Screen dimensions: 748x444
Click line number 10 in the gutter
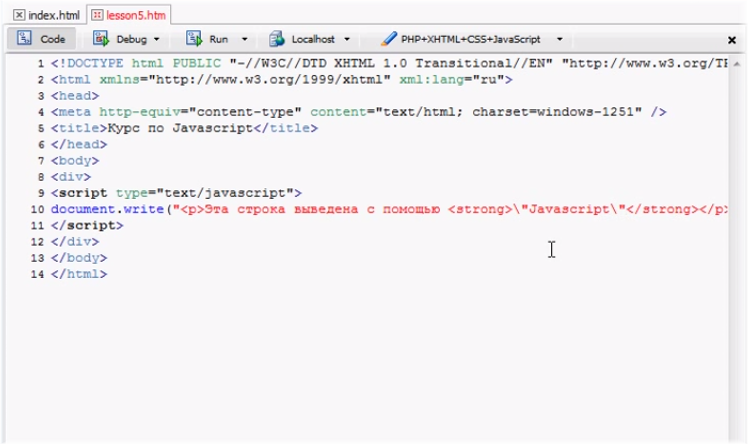click(37, 209)
